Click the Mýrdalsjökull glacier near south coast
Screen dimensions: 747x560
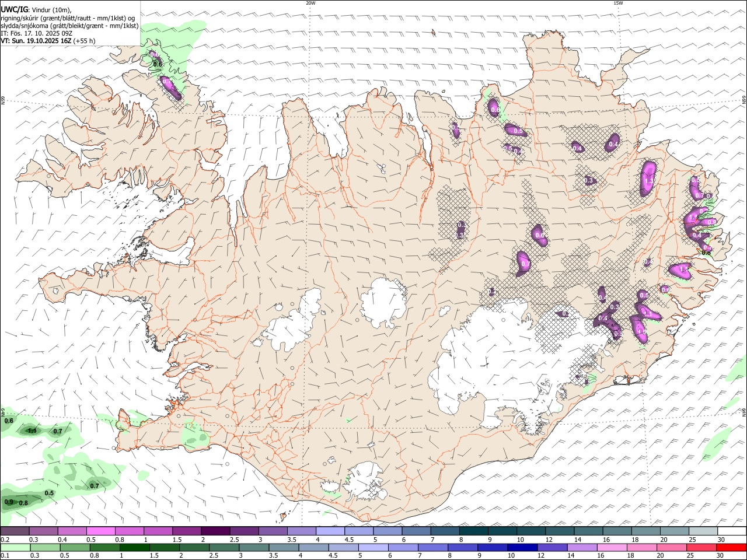point(366,481)
